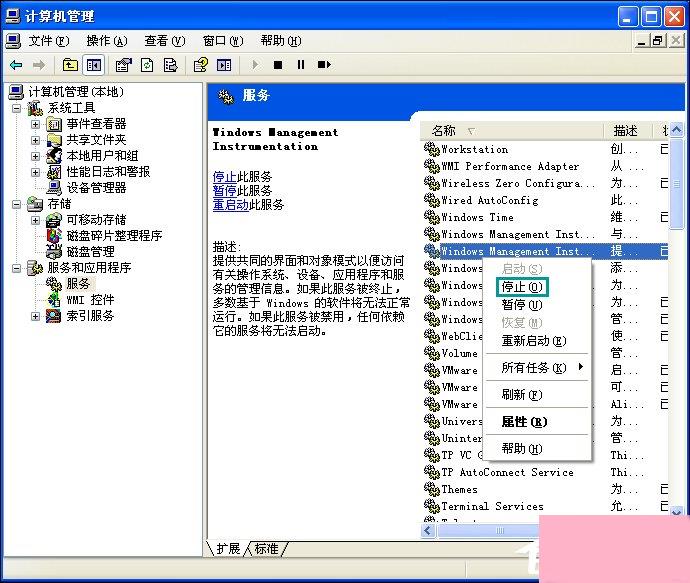This screenshot has height=583, width=690.
Task: Click the services list scroll up arrow
Action: pos(677,130)
